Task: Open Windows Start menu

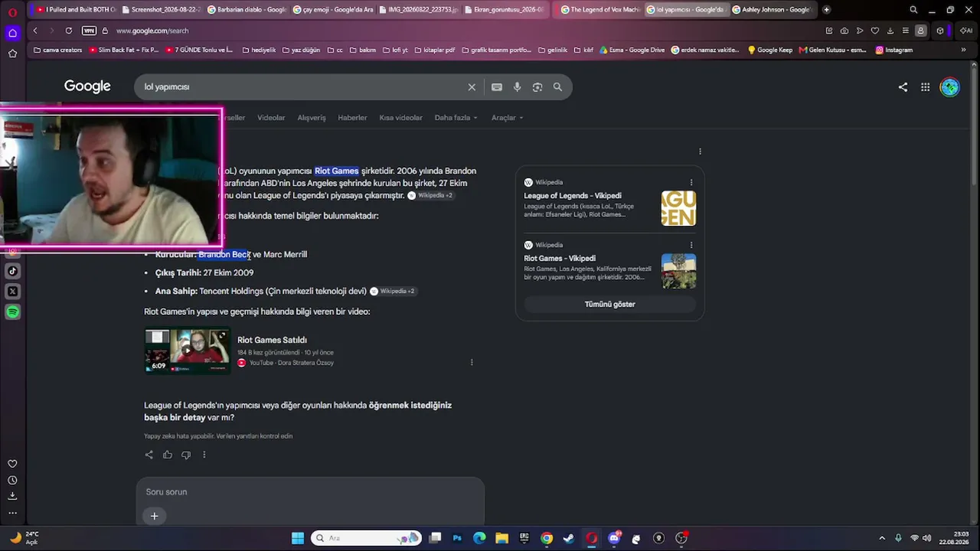Action: [298, 538]
